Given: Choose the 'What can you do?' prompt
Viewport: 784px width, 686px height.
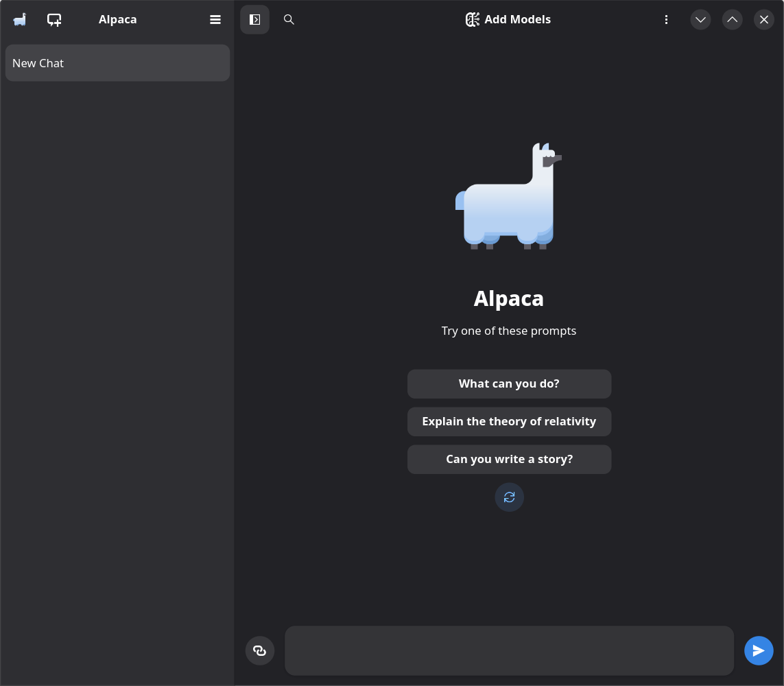Looking at the screenshot, I should tap(509, 384).
